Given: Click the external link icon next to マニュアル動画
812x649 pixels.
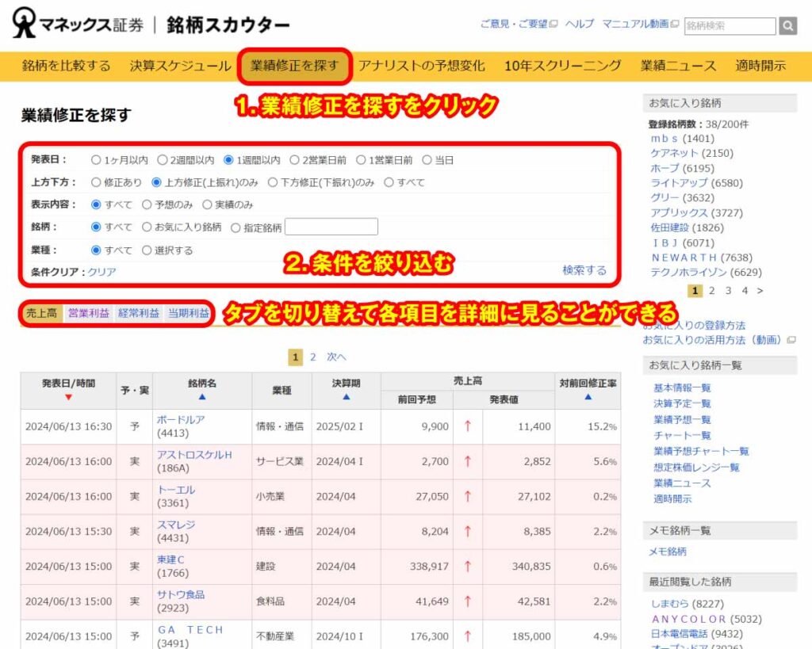Looking at the screenshot, I should click(674, 24).
